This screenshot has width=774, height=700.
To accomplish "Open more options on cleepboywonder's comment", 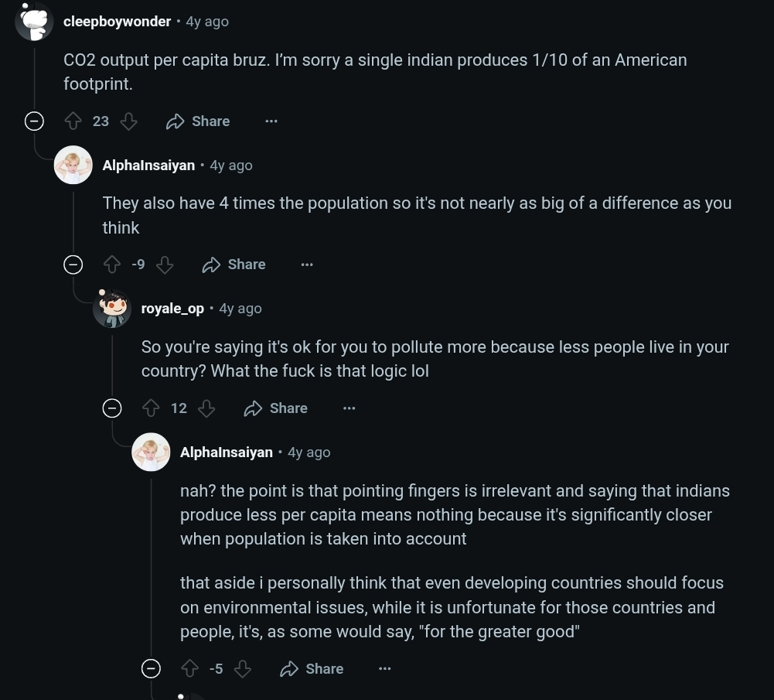I will click(x=271, y=121).
